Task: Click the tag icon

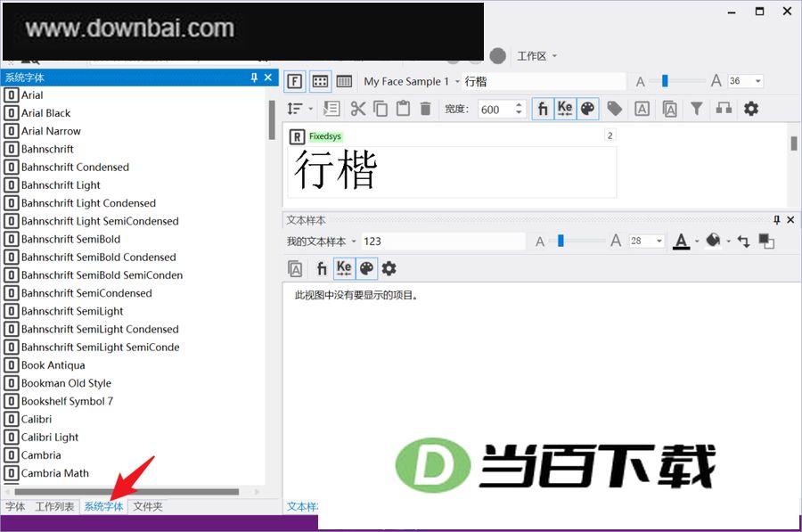Action: 614,109
